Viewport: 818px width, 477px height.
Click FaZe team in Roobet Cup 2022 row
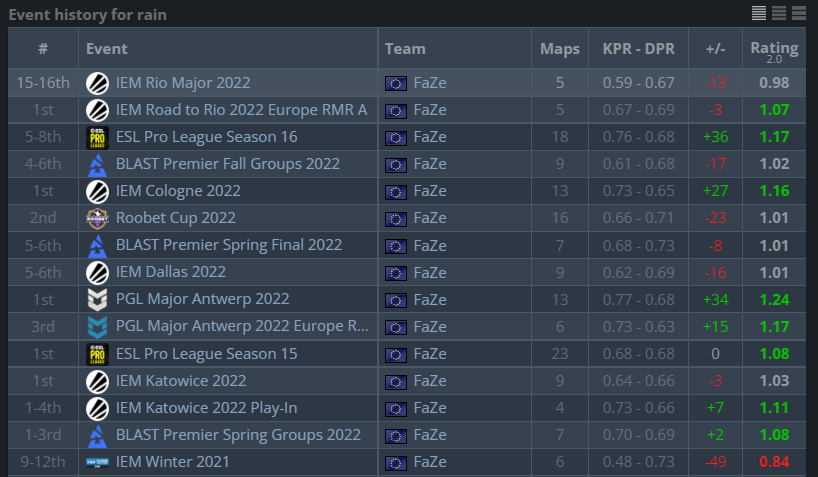(x=430, y=218)
